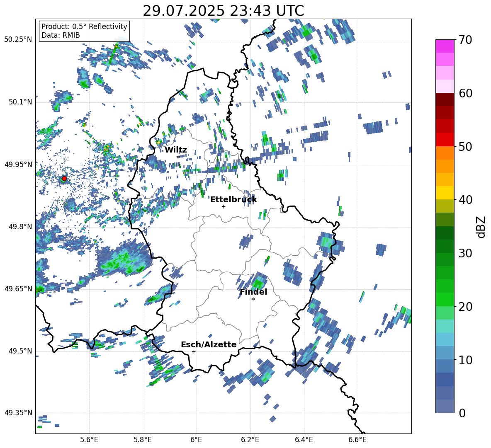Click colorbar tick label 10
This screenshot has width=491, height=448.
465,360
